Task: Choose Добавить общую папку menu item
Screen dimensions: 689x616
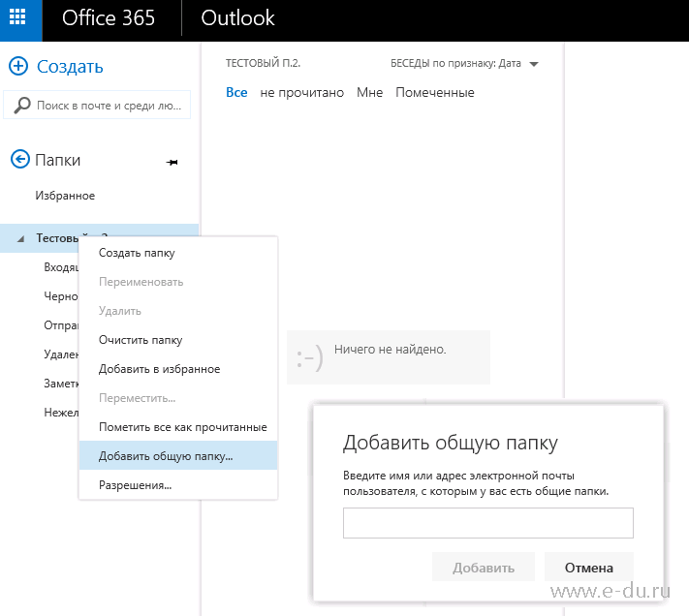Action: click(x=166, y=456)
